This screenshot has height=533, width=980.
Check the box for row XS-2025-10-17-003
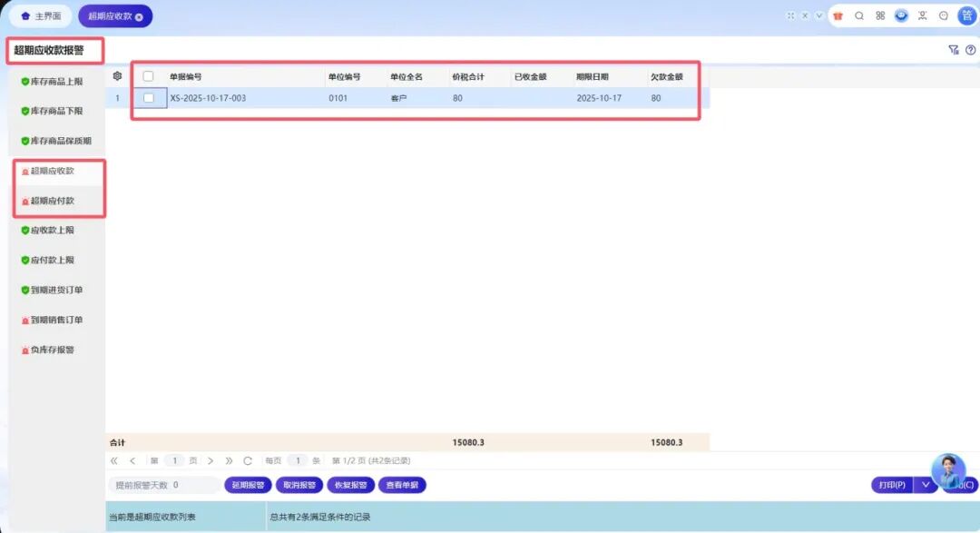[149, 98]
